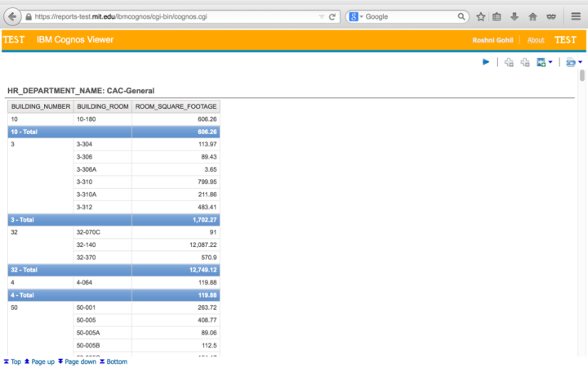
Task: Click the drill down icon in Cognos toolbar
Action: [509, 62]
